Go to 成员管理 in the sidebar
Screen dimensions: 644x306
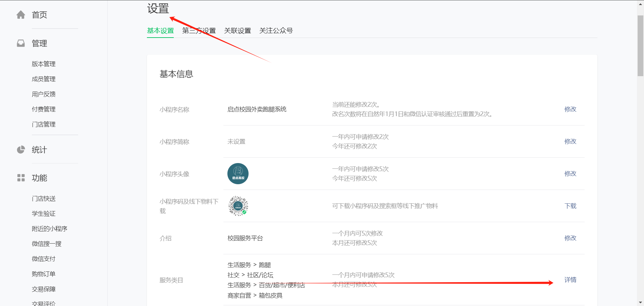(44, 79)
